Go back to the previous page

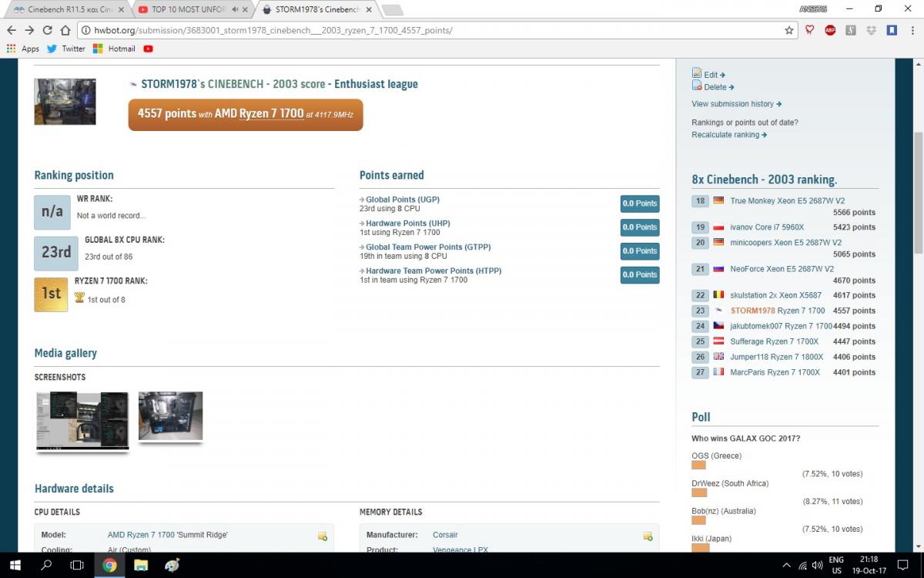point(11,30)
